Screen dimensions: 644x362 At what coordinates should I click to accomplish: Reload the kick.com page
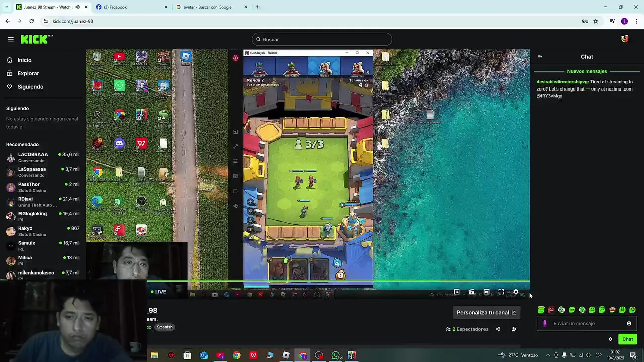(31, 21)
